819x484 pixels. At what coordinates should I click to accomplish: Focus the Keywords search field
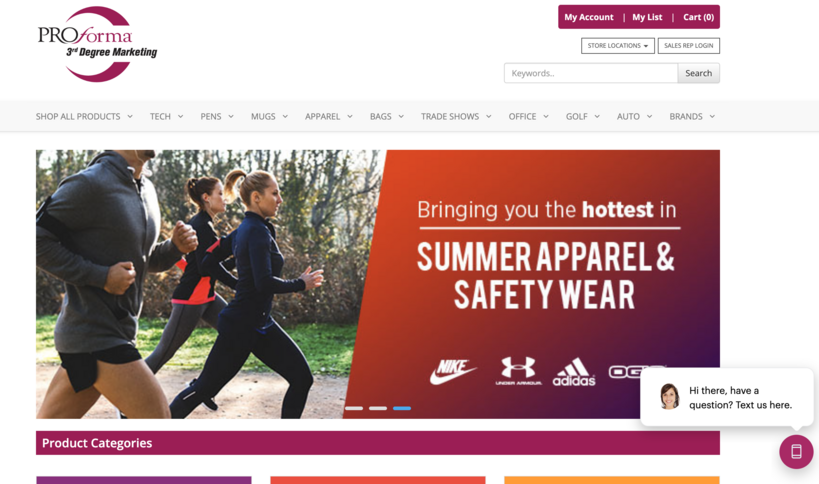pos(591,73)
